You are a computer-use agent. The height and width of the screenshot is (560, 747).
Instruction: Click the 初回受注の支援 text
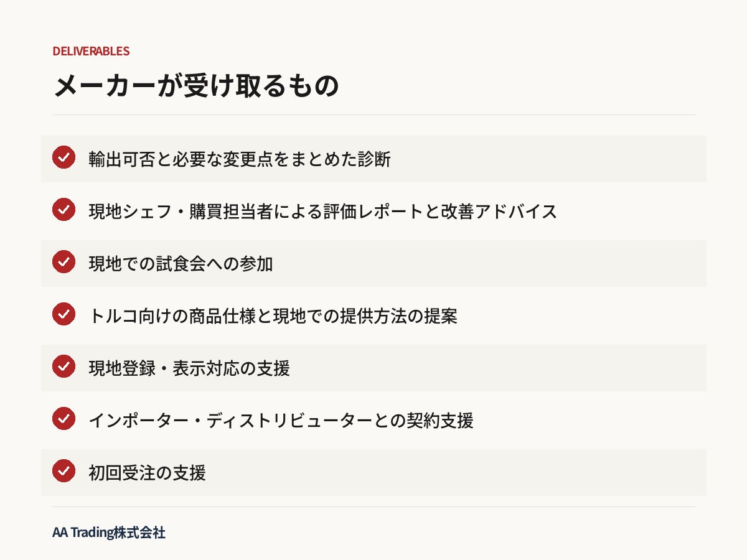pyautogui.click(x=147, y=473)
